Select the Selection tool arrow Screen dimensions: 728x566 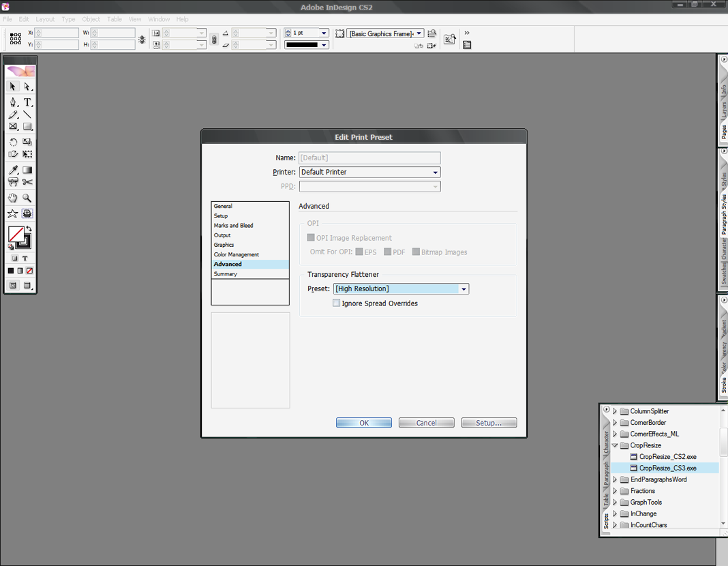[x=13, y=87]
